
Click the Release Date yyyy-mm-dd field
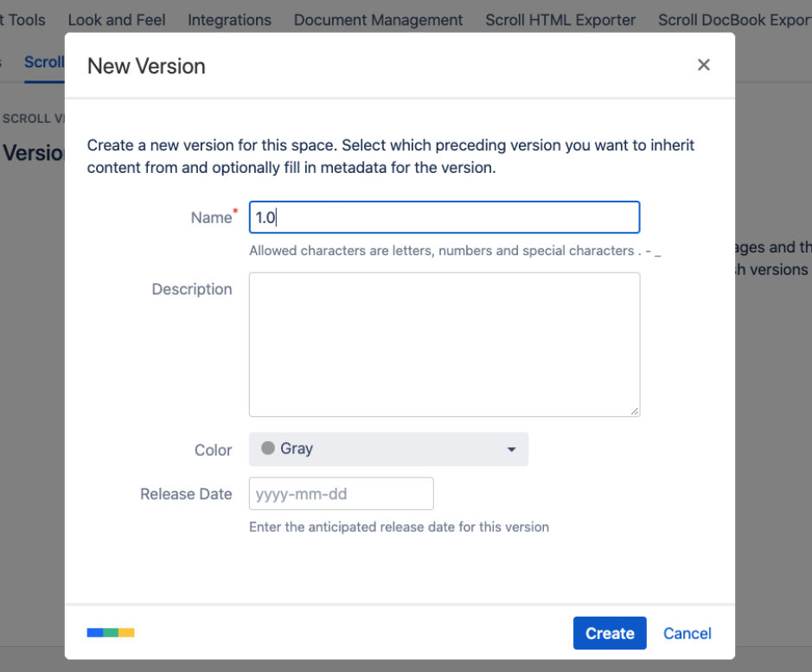341,494
